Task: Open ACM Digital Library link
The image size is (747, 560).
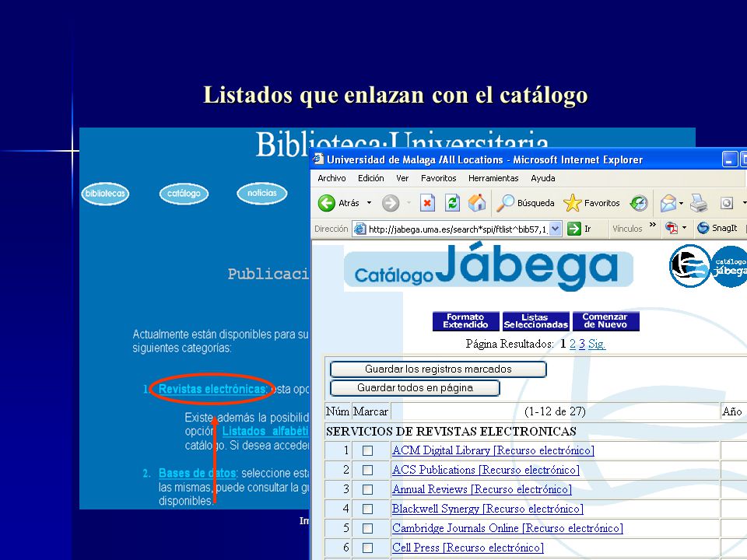Action: pyautogui.click(x=493, y=450)
